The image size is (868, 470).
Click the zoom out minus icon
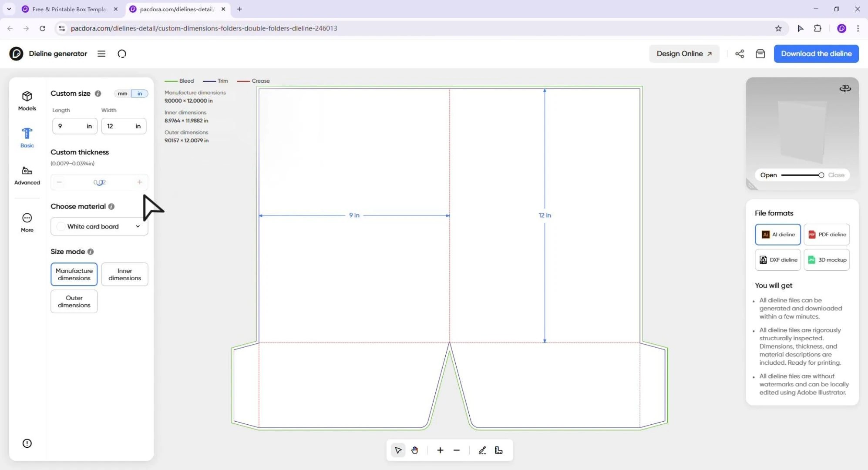point(457,450)
